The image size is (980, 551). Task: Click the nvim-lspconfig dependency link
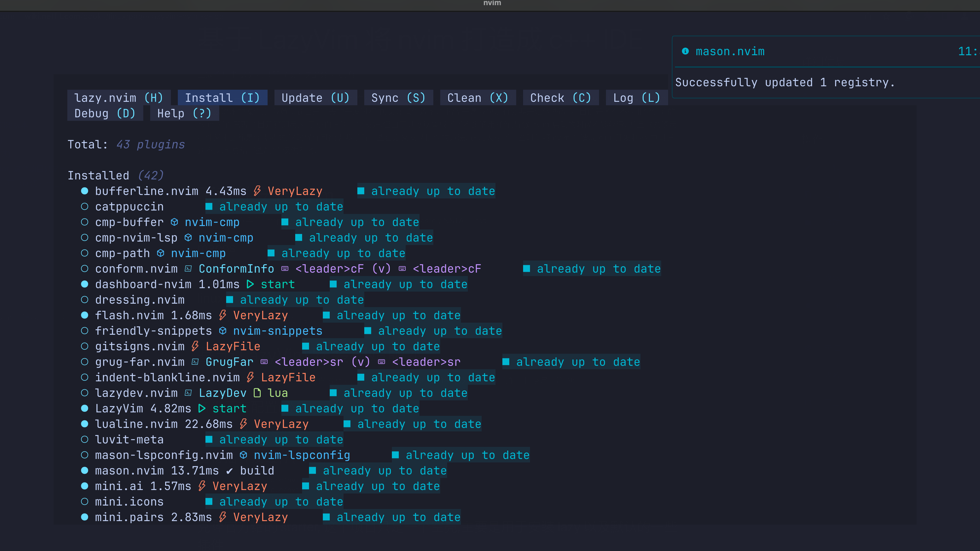click(302, 455)
